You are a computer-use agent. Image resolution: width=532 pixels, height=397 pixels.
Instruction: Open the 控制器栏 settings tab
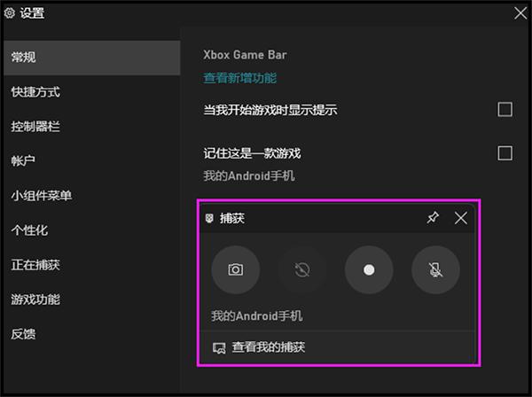pyautogui.click(x=92, y=127)
